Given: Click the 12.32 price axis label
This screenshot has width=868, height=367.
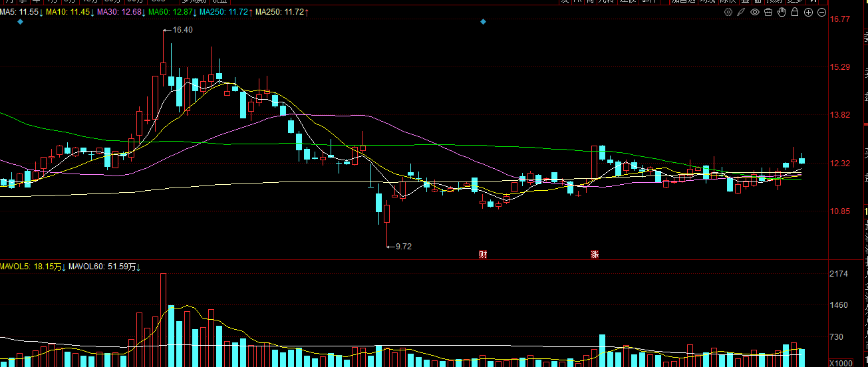Looking at the screenshot, I should 841,163.
